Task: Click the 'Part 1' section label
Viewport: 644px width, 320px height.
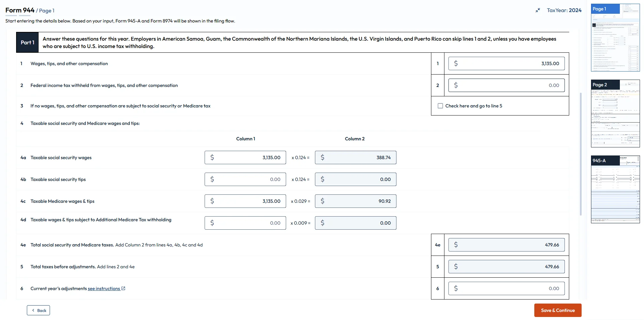Action: pos(28,42)
